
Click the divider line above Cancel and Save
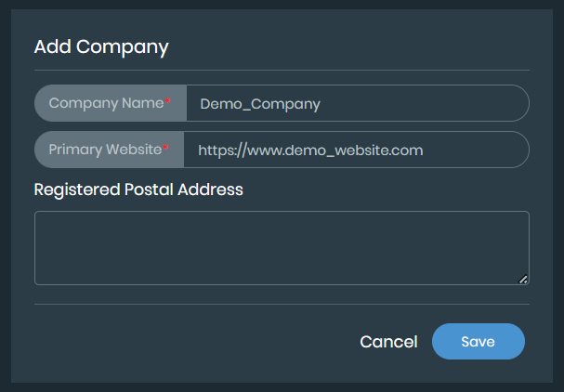[x=281, y=304]
